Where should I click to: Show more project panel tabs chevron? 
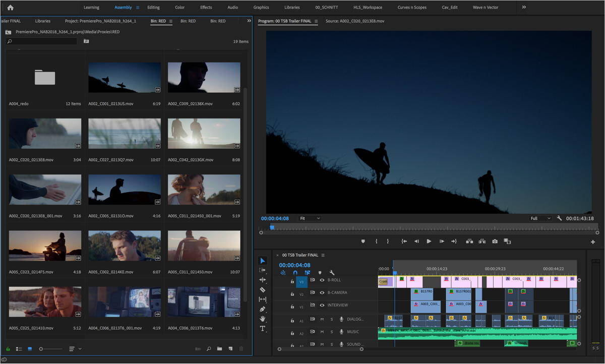point(249,21)
